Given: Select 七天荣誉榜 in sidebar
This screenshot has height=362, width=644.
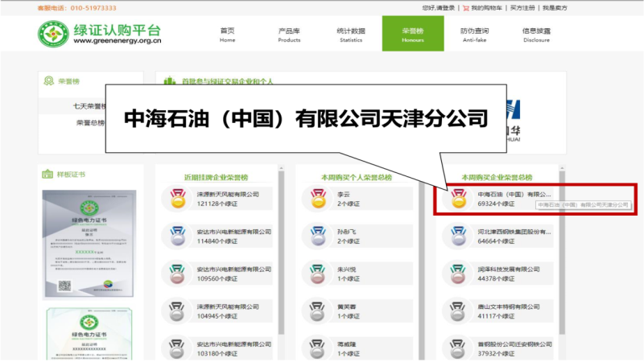Looking at the screenshot, I should coord(89,106).
